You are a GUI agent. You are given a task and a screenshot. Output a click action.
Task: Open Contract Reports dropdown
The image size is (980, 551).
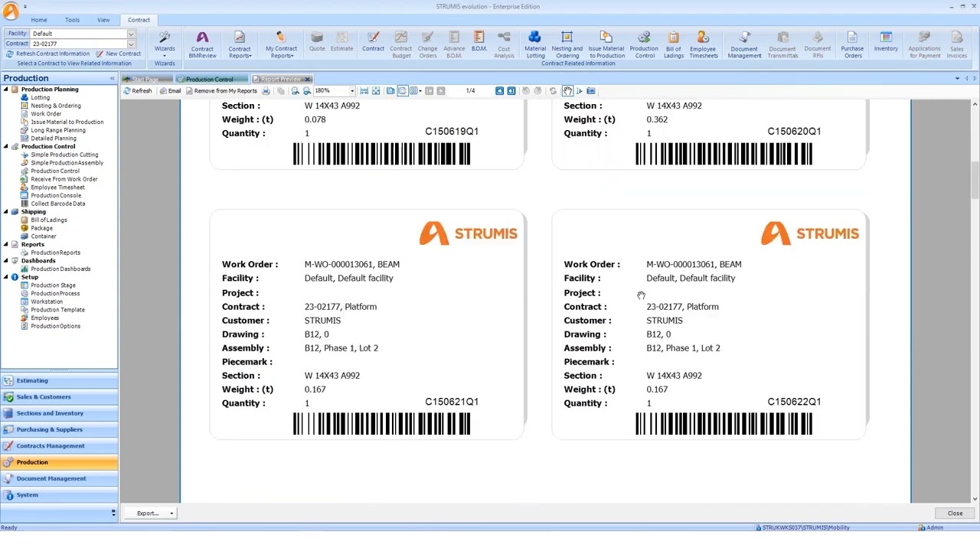(240, 44)
